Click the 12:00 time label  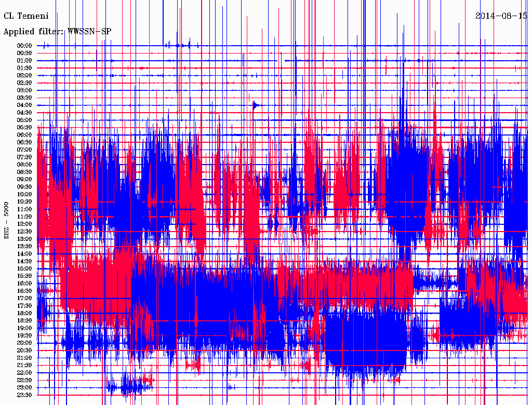24,224
